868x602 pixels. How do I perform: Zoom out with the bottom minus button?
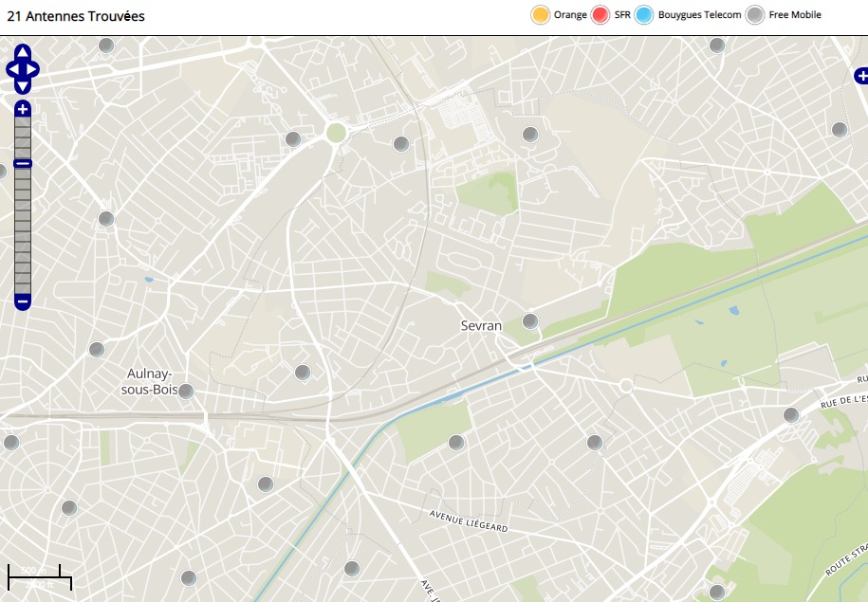23,301
